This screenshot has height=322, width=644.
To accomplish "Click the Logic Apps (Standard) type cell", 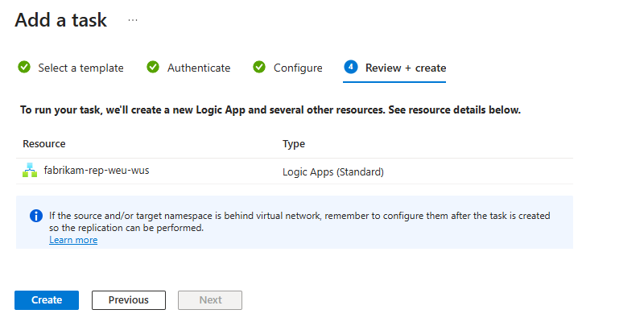I will [332, 171].
